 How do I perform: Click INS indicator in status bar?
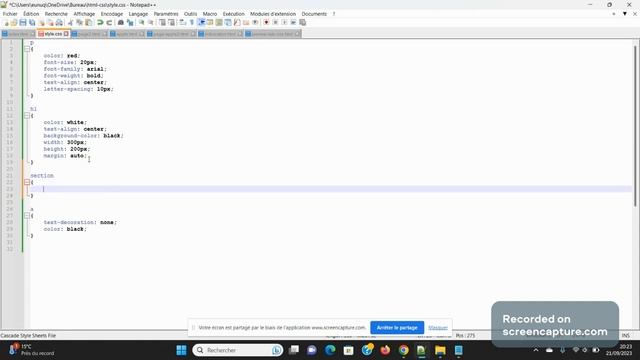click(626, 336)
